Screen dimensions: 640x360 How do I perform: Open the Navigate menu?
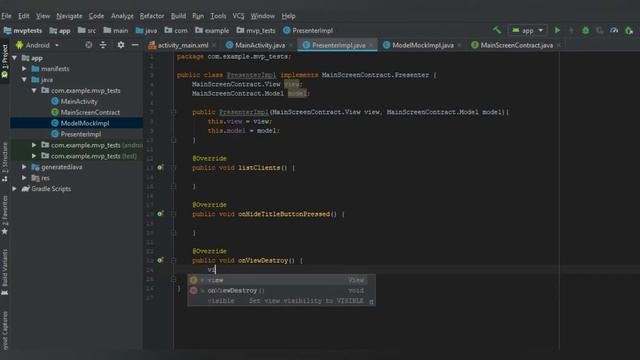tap(69, 16)
